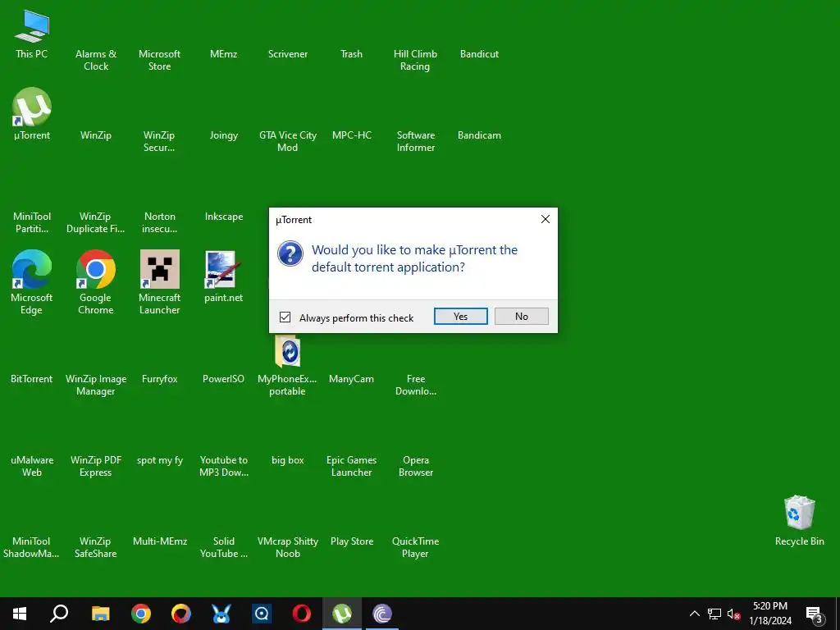Select the Bandicut label
Image resolution: width=840 pixels, height=630 pixels.
479,54
